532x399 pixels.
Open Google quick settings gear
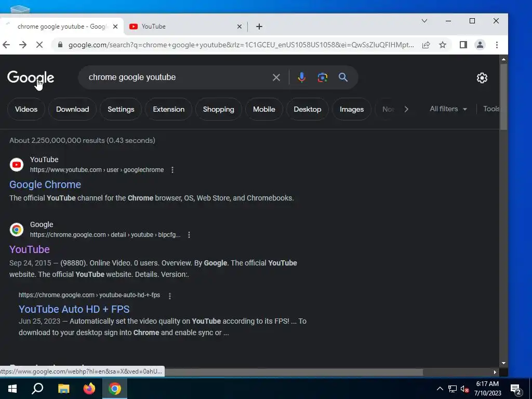(x=482, y=78)
